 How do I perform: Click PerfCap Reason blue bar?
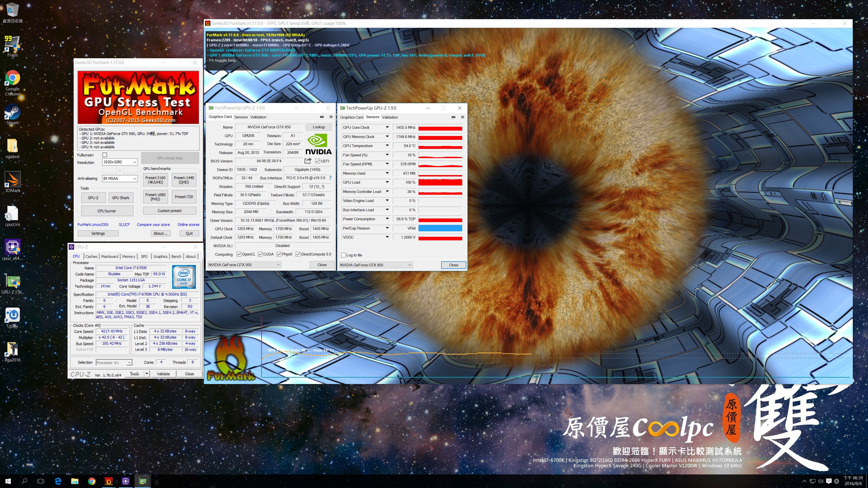pos(440,228)
